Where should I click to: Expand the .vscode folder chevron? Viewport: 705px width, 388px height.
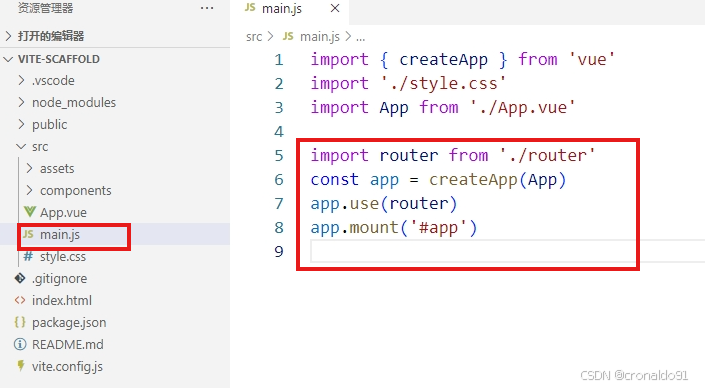[21, 80]
